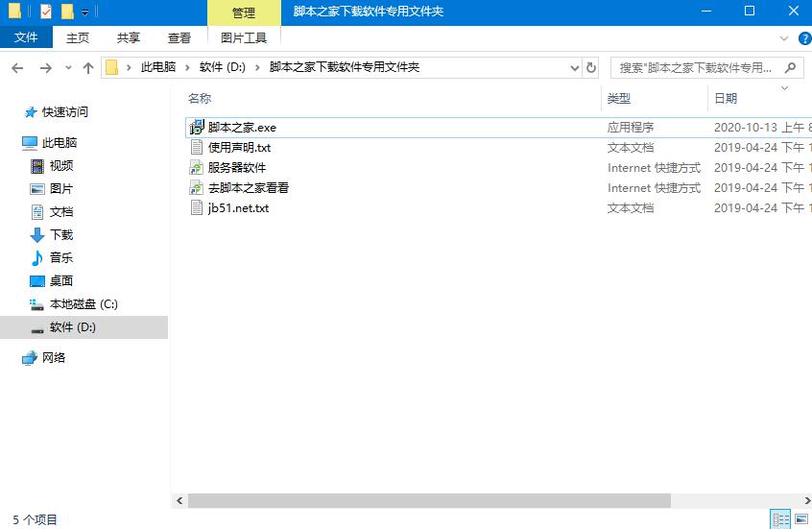Sort by the 类型 column header
This screenshot has width=812, height=529.
click(x=619, y=98)
